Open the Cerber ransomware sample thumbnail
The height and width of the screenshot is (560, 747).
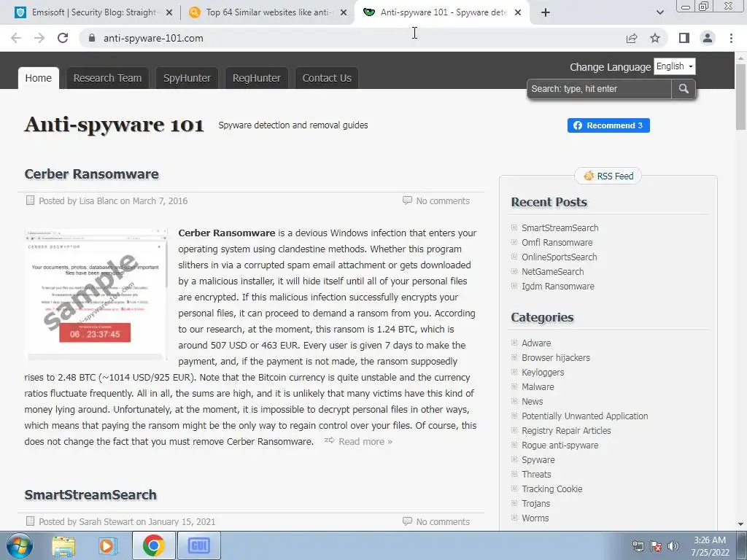(96, 295)
